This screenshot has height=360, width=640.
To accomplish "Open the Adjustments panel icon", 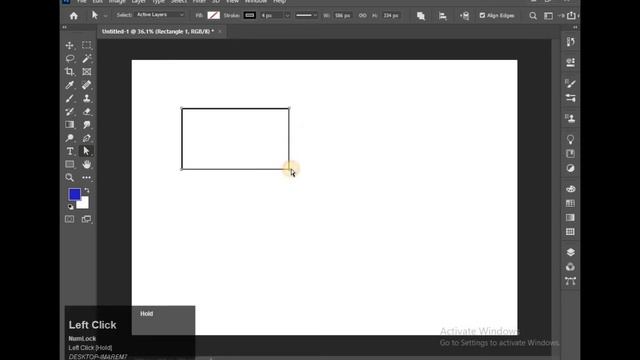I will pyautogui.click(x=571, y=168).
